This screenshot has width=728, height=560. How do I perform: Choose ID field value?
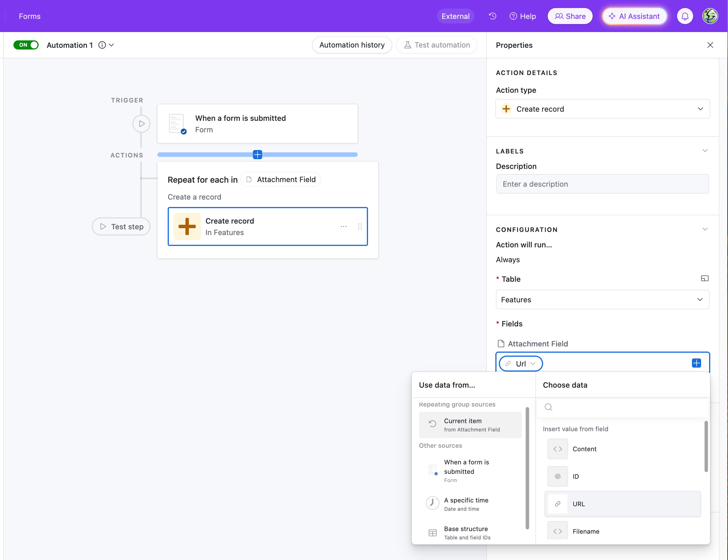coord(622,476)
